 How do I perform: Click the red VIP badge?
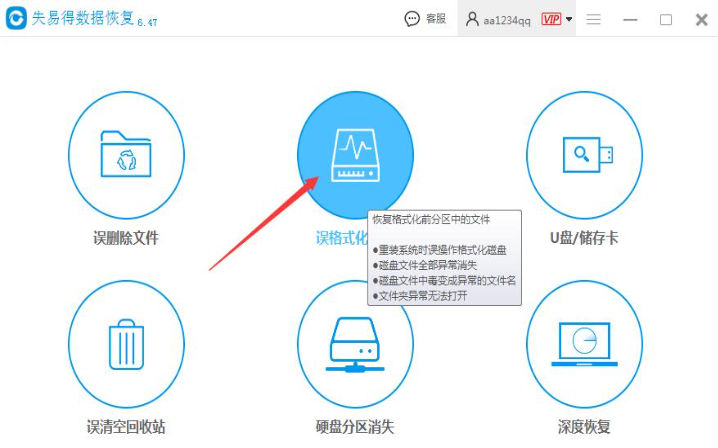point(551,19)
